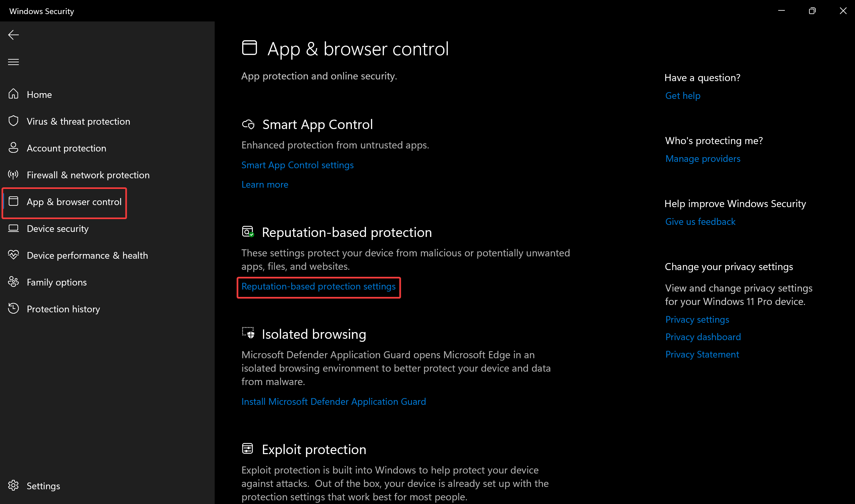
Task: Click the Reputation-based protection heading
Action: [x=347, y=233]
